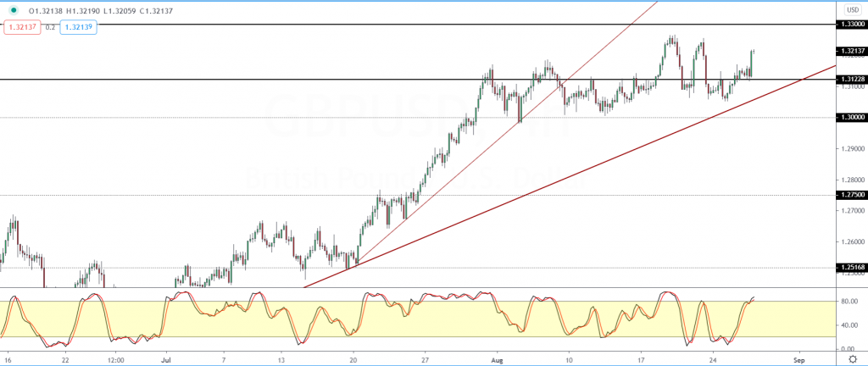Click 1.29000 on the price axis
This screenshot has width=868, height=366.
[x=851, y=149]
